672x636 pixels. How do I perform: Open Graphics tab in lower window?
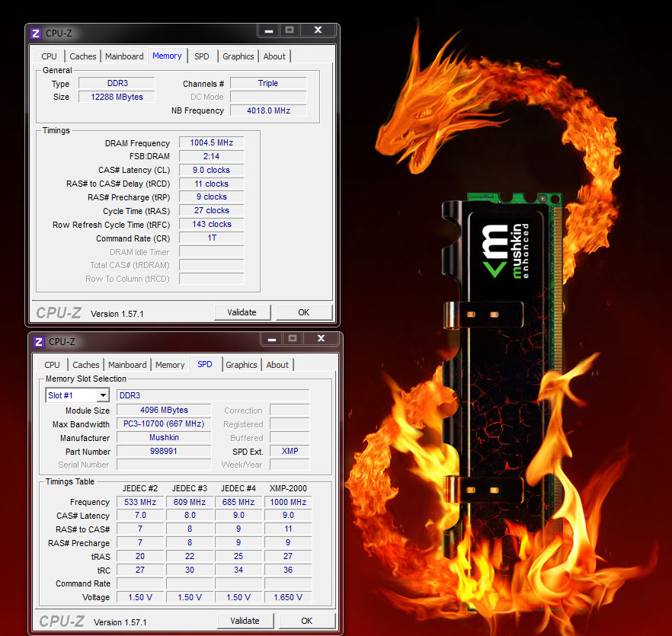click(x=242, y=365)
